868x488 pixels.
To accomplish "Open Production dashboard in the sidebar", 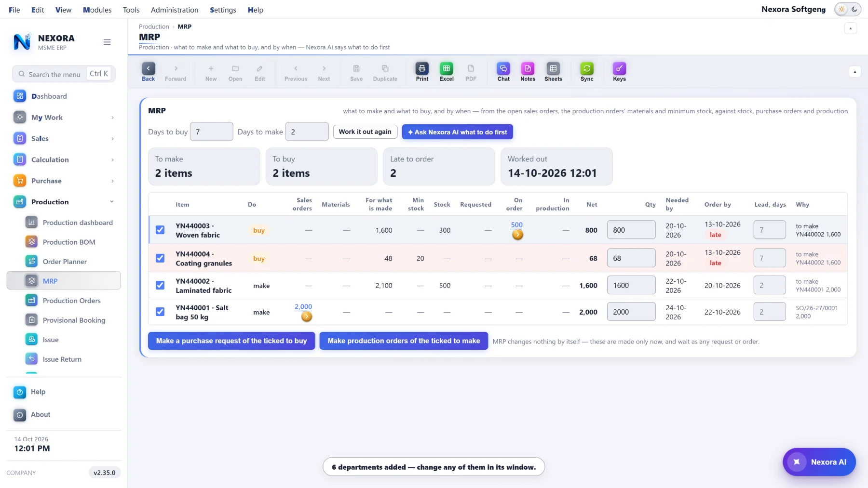I will pos(64,223).
